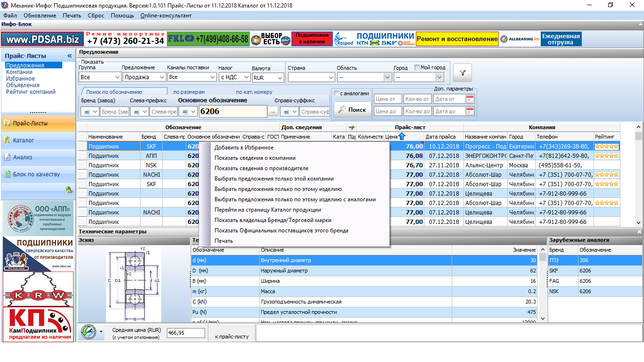
Task: Collapse the Прайс-Листы sidebar panel chevron
Action: [x=70, y=56]
